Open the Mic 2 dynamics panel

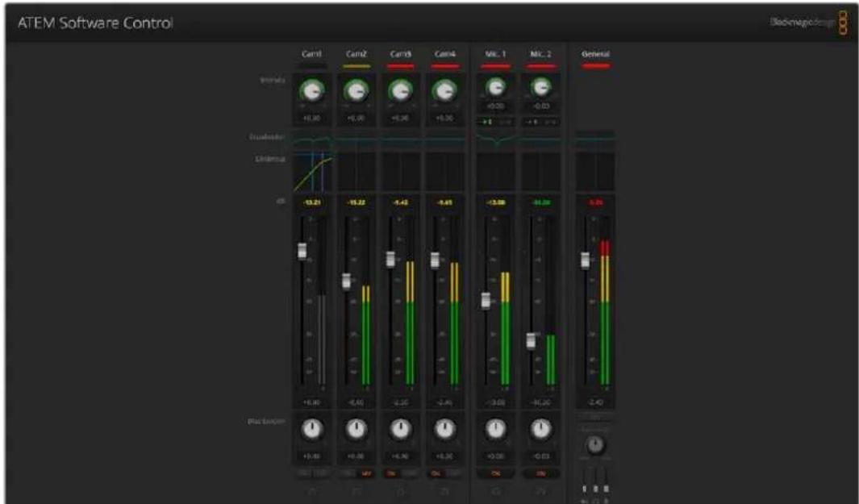540,172
